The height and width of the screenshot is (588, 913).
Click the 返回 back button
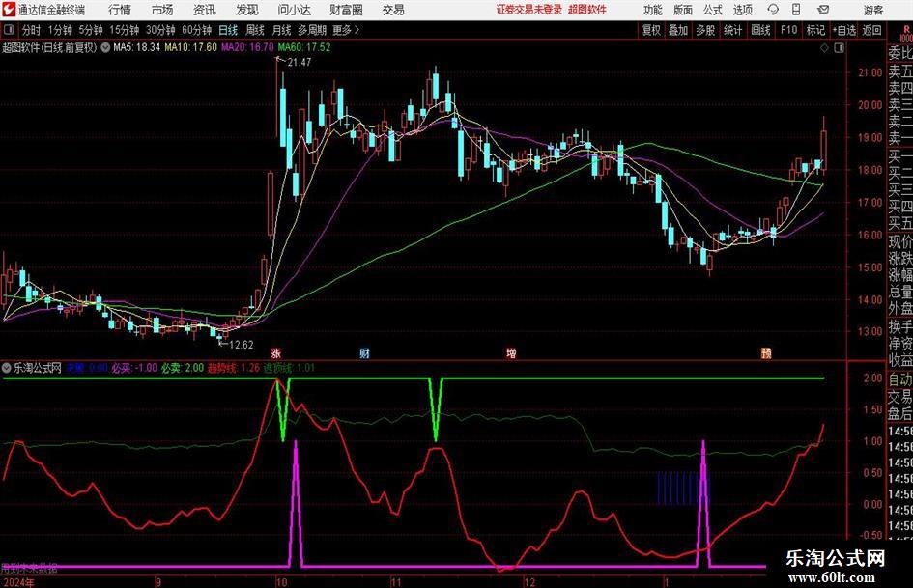pyautogui.click(x=871, y=30)
